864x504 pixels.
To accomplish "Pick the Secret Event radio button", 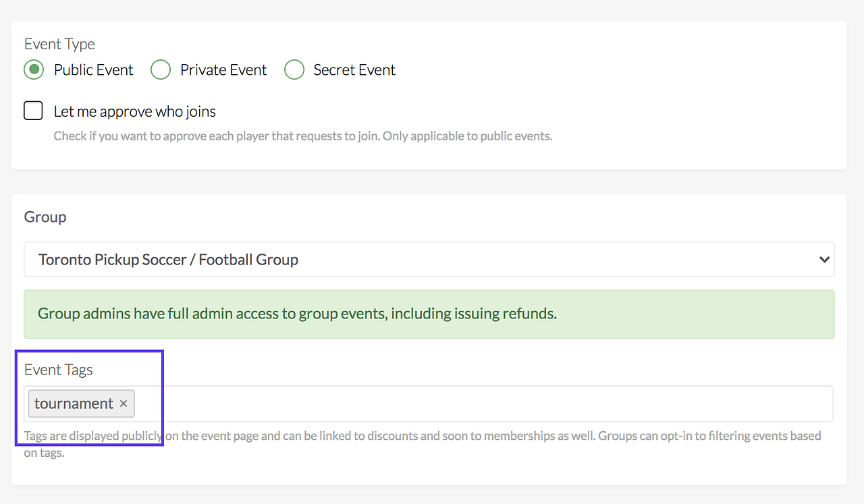I will pos(294,69).
